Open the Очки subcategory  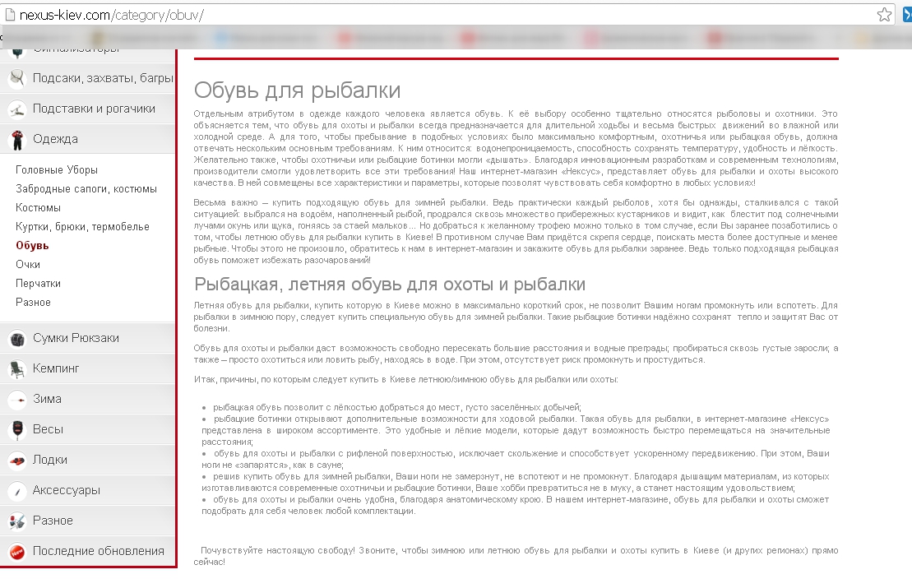click(28, 265)
